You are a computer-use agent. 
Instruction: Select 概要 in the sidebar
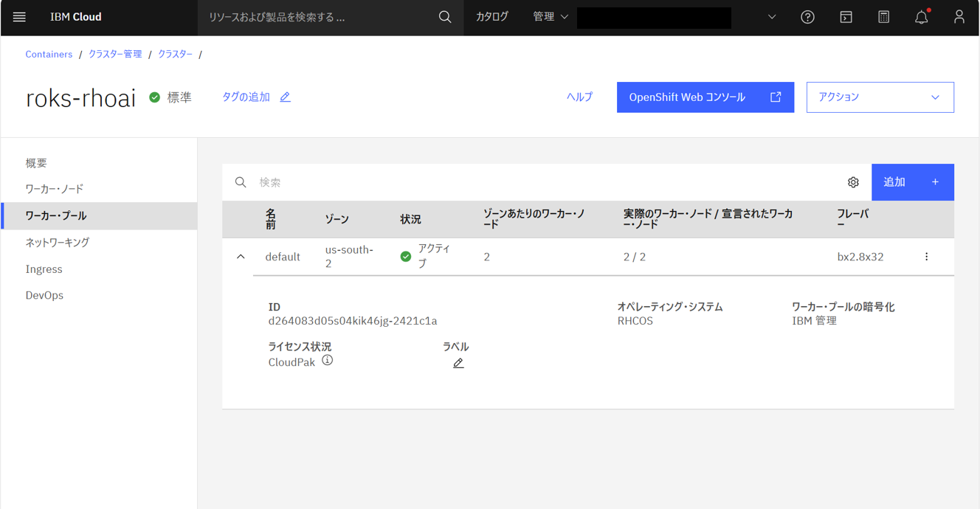tap(36, 163)
